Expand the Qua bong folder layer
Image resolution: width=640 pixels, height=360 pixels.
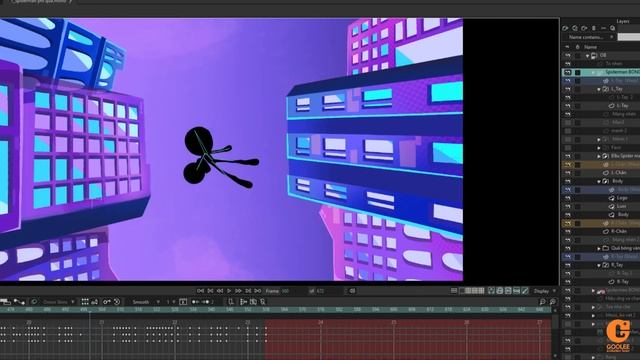coord(599,248)
